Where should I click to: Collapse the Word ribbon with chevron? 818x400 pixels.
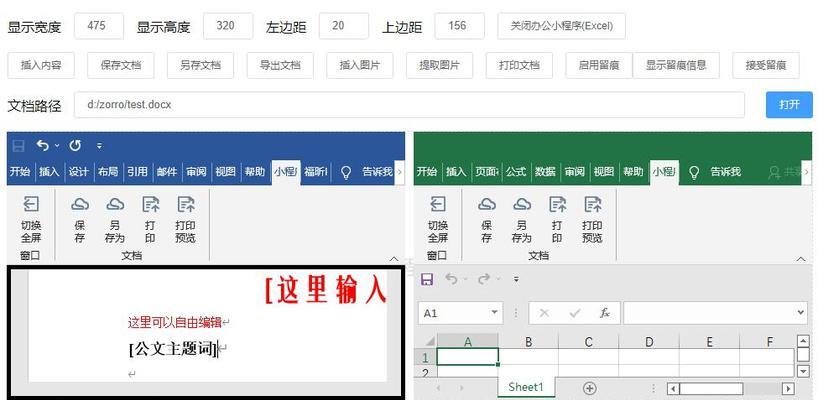tap(394, 259)
